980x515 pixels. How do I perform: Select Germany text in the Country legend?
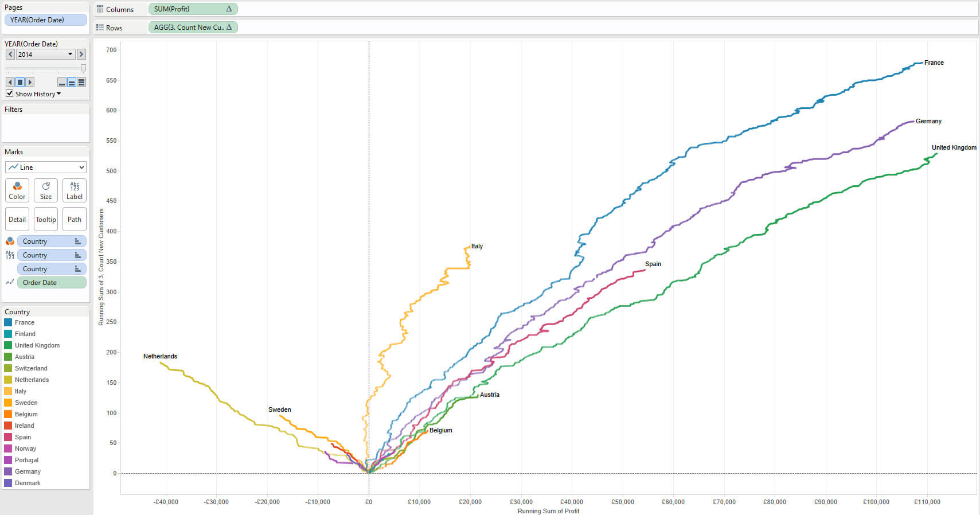tap(28, 471)
